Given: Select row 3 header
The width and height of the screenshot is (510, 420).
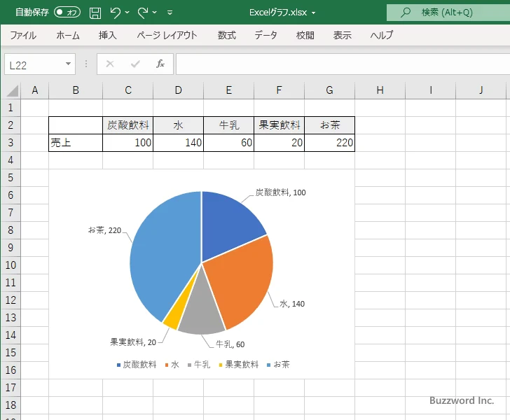Looking at the screenshot, I should coord(11,143).
